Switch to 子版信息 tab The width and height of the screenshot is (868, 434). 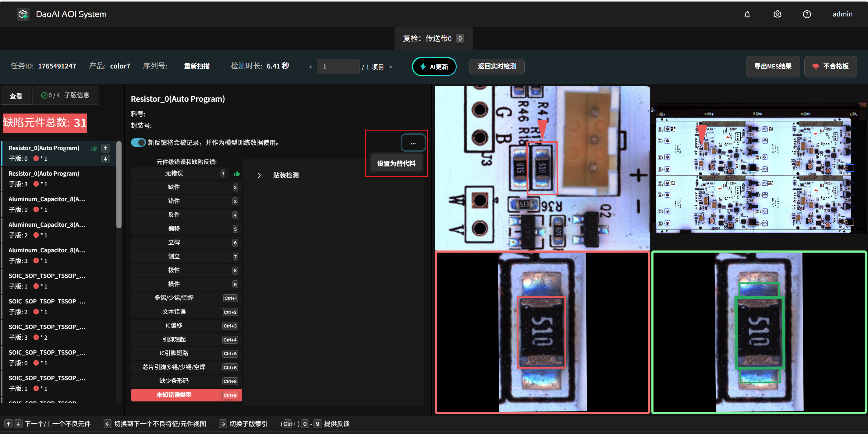66,95
